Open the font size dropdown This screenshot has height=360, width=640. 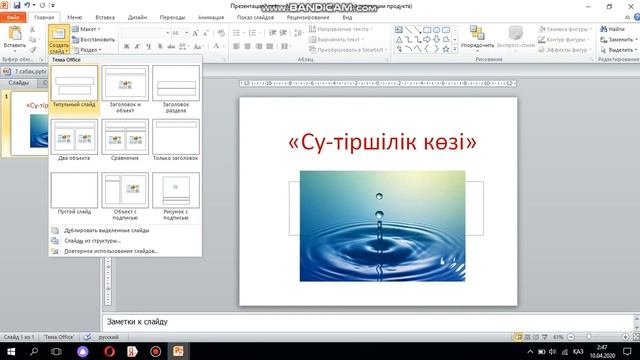187,33
